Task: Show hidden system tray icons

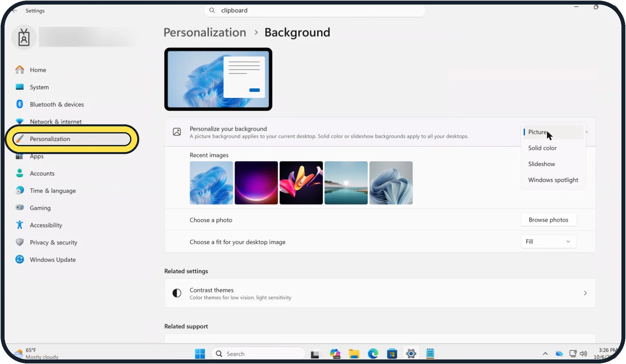Action: tap(545, 354)
